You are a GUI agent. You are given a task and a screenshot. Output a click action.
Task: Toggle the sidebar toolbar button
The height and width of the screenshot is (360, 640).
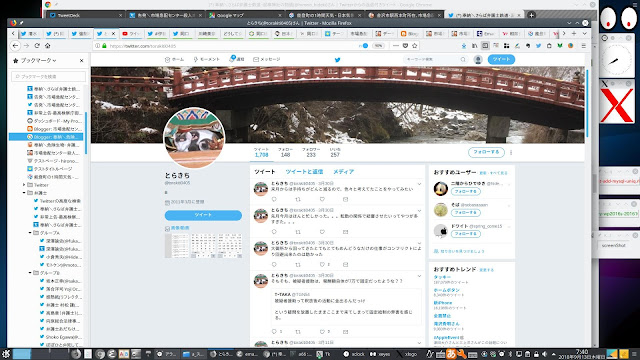coord(485,46)
